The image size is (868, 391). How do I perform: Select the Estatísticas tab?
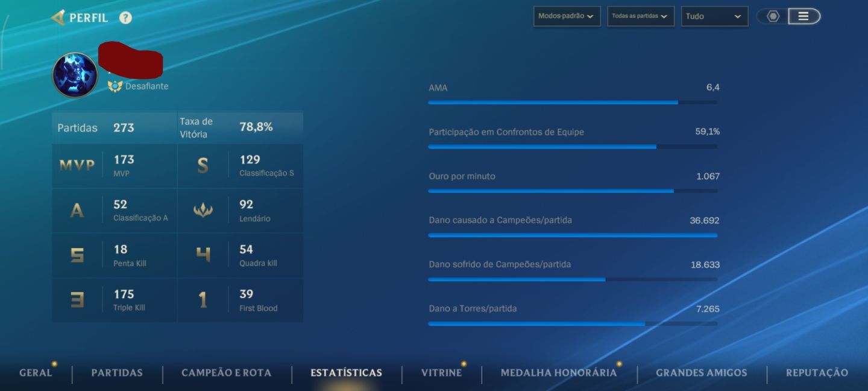pyautogui.click(x=346, y=373)
